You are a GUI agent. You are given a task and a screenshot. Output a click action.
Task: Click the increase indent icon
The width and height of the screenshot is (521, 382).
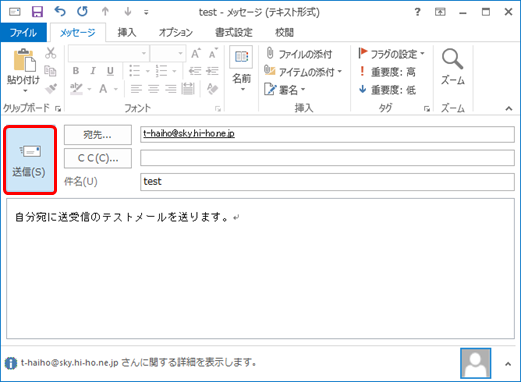point(212,71)
